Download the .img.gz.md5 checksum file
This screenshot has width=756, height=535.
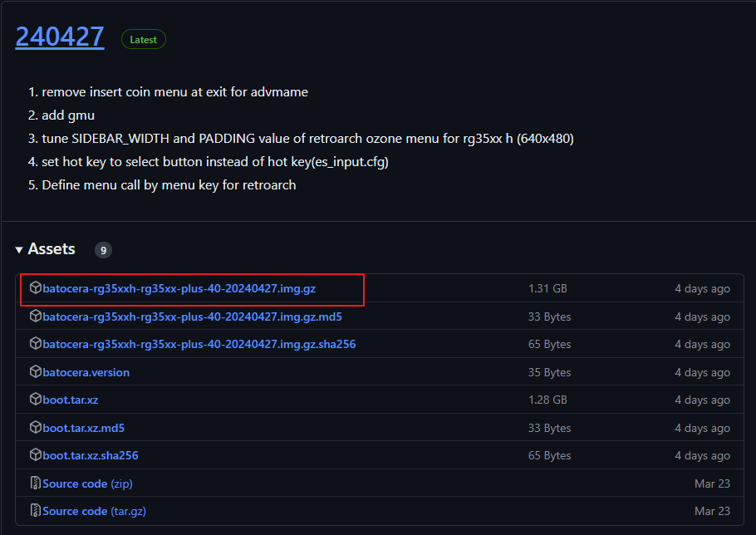coord(192,317)
